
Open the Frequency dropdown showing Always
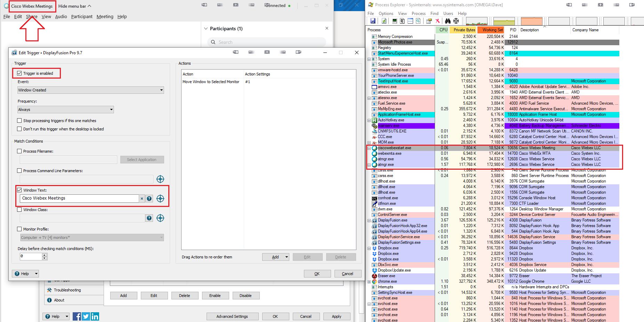(x=66, y=110)
